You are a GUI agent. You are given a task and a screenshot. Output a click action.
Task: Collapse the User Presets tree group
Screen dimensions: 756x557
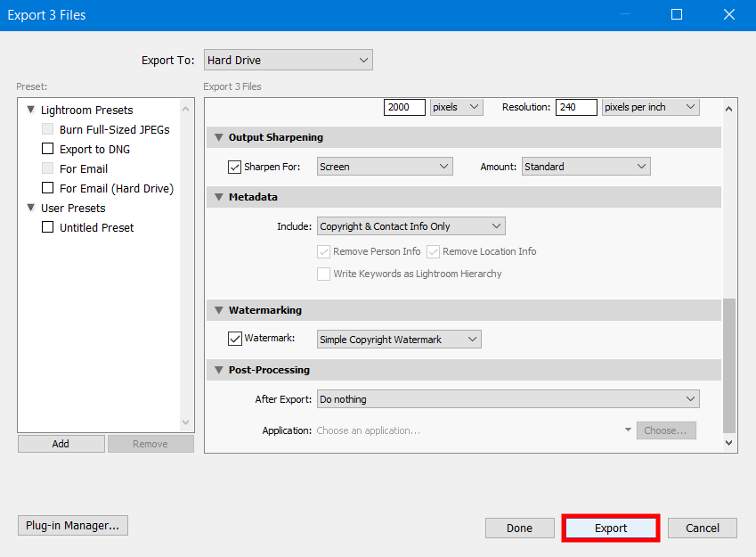[29, 209]
